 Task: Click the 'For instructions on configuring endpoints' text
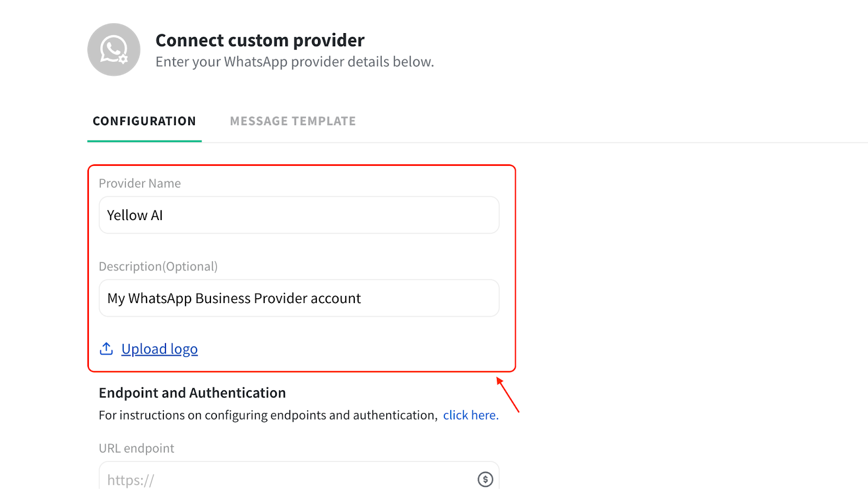click(268, 415)
